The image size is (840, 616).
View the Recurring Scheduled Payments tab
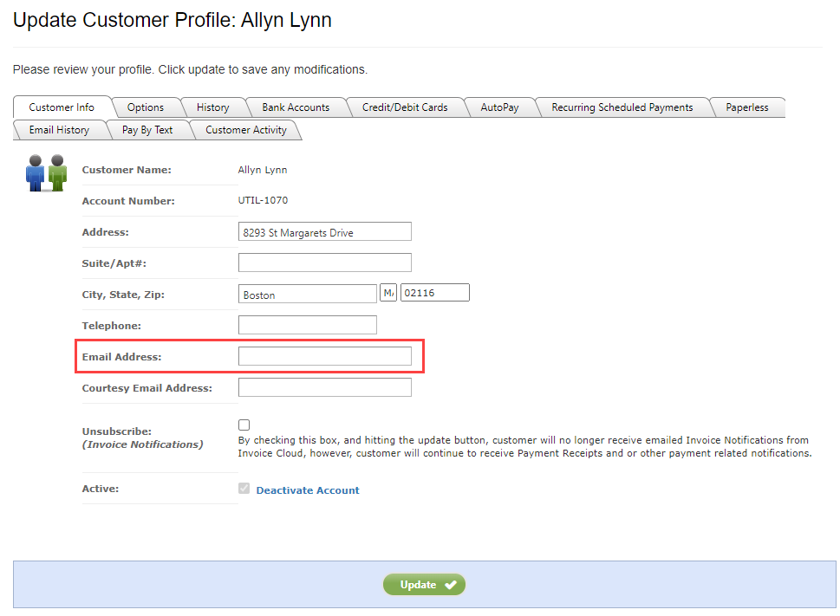622,107
